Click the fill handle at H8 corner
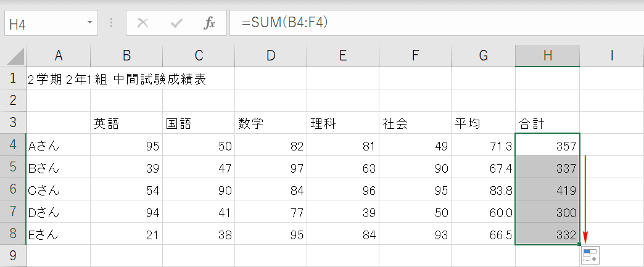This screenshot has width=644, height=267. pos(579,245)
